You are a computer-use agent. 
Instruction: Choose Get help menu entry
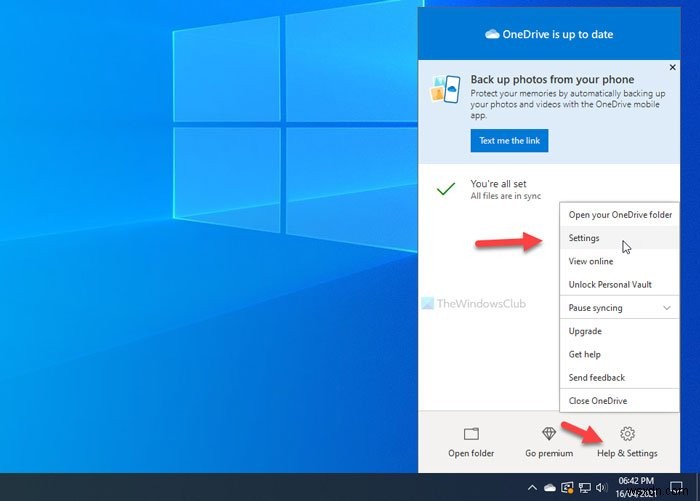(619, 355)
